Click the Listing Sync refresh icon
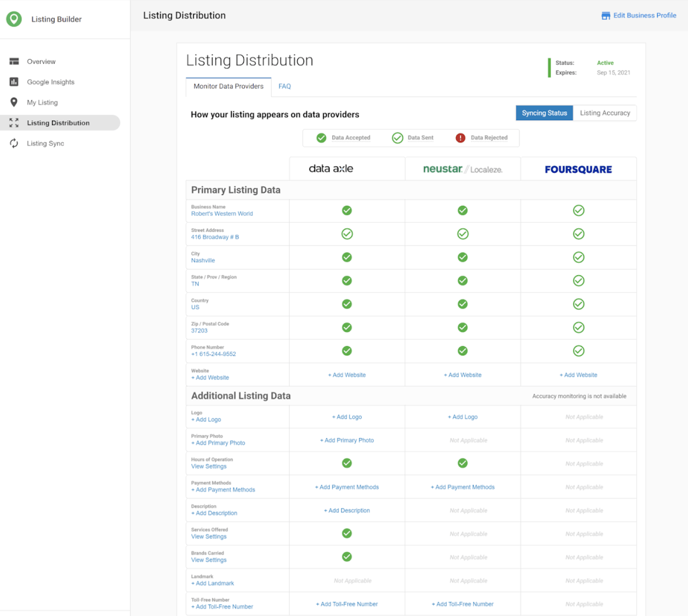Screen dimensions: 688x616 [x=14, y=143]
